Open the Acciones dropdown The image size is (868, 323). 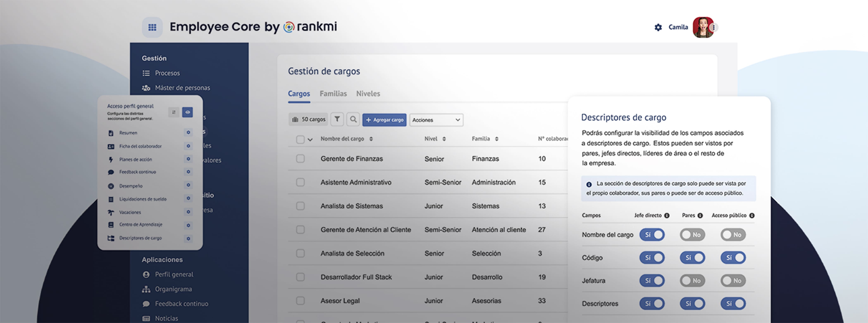coord(436,120)
